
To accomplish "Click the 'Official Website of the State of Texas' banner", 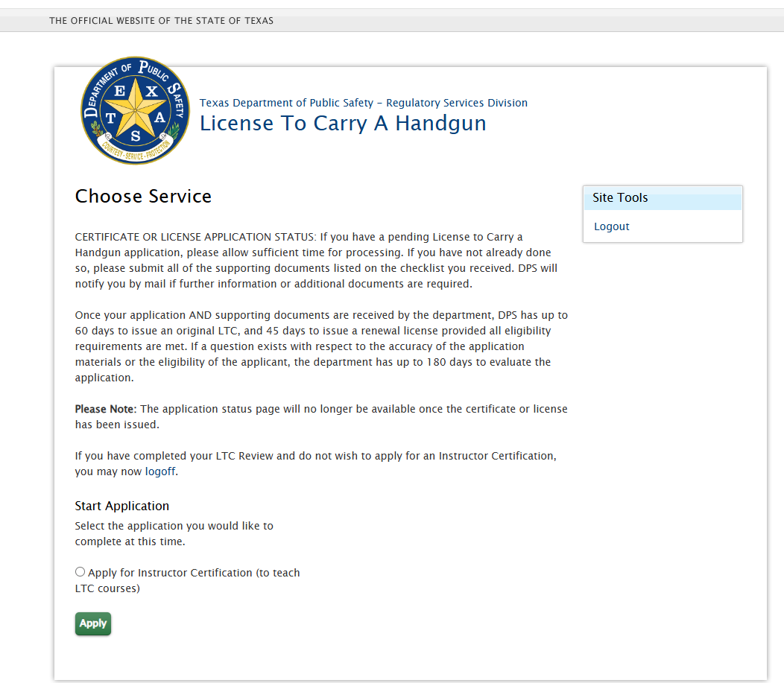I will (x=161, y=21).
